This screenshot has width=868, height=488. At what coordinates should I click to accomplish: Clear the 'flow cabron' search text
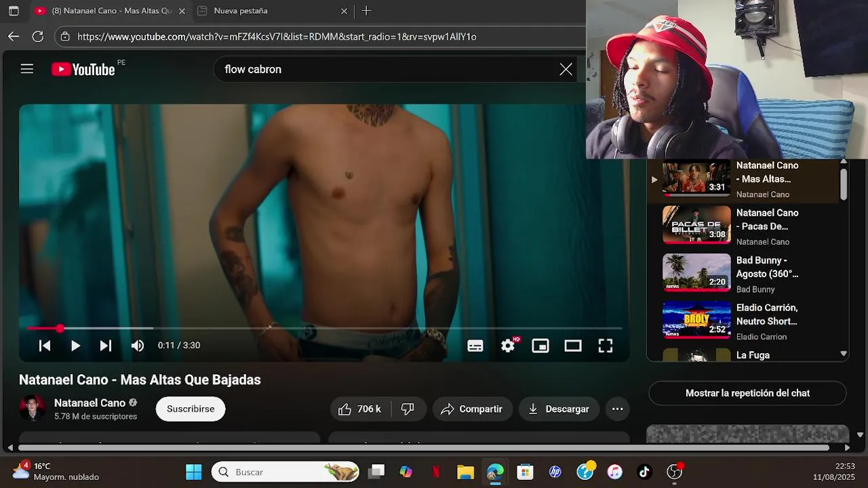click(566, 69)
